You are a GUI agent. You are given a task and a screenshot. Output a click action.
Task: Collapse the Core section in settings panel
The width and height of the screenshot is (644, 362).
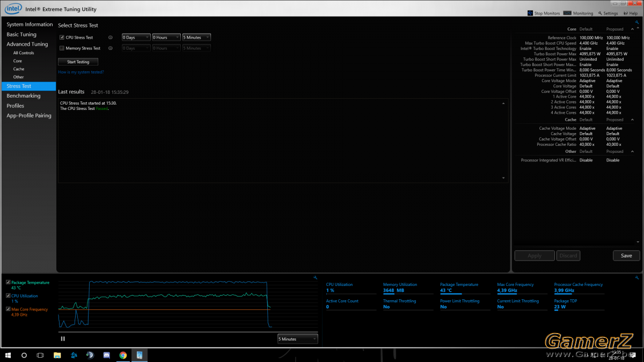click(632, 29)
